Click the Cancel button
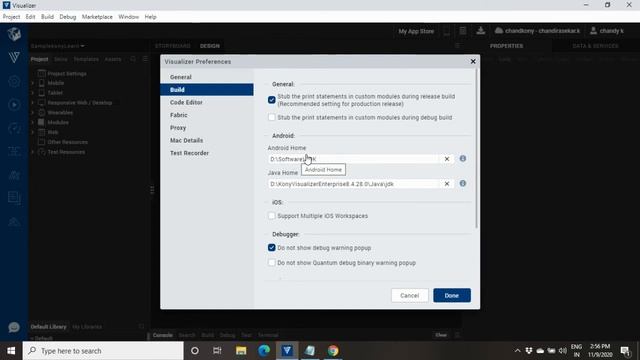Screen dimensions: 640x360 click(409, 295)
